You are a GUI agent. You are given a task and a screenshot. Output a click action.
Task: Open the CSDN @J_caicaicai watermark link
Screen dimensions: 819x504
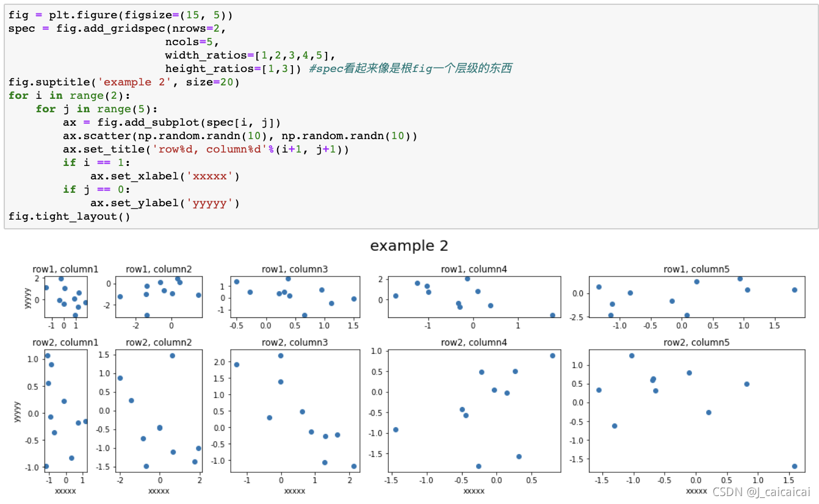[x=763, y=490]
